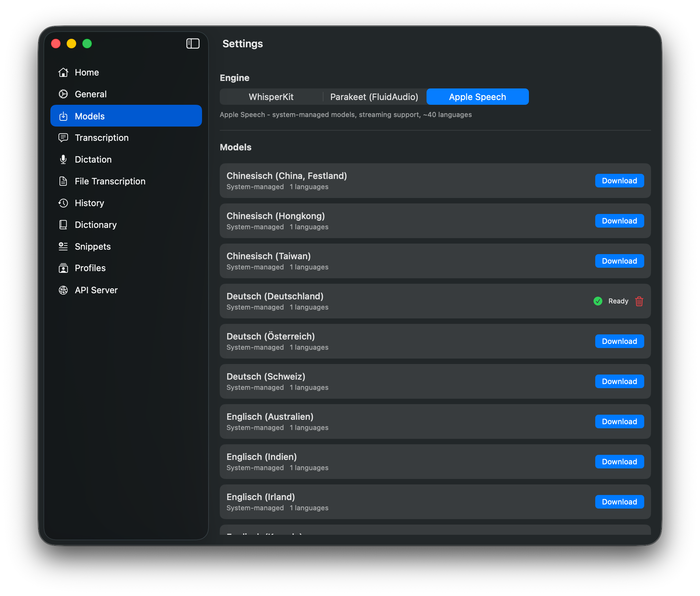This screenshot has height=596, width=700.
Task: Click the File Transcription document icon
Action: coord(63,181)
